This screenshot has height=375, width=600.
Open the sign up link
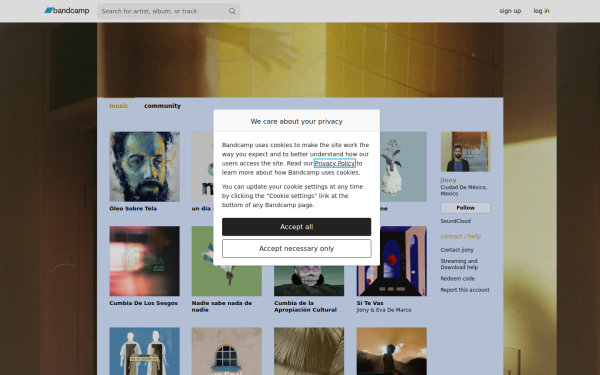(x=510, y=11)
